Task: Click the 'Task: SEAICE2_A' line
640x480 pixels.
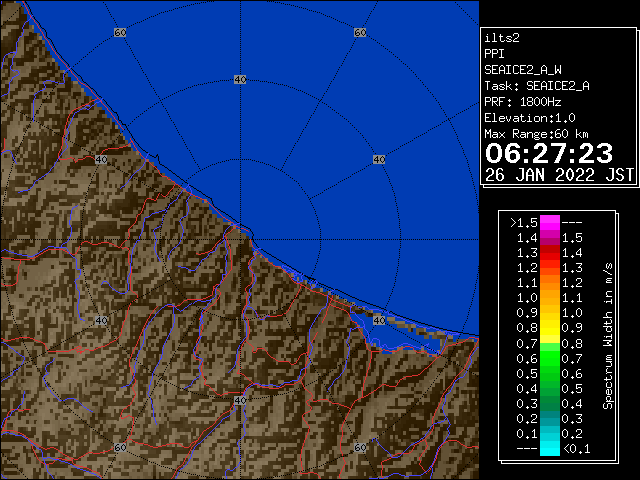Action: click(x=537, y=86)
